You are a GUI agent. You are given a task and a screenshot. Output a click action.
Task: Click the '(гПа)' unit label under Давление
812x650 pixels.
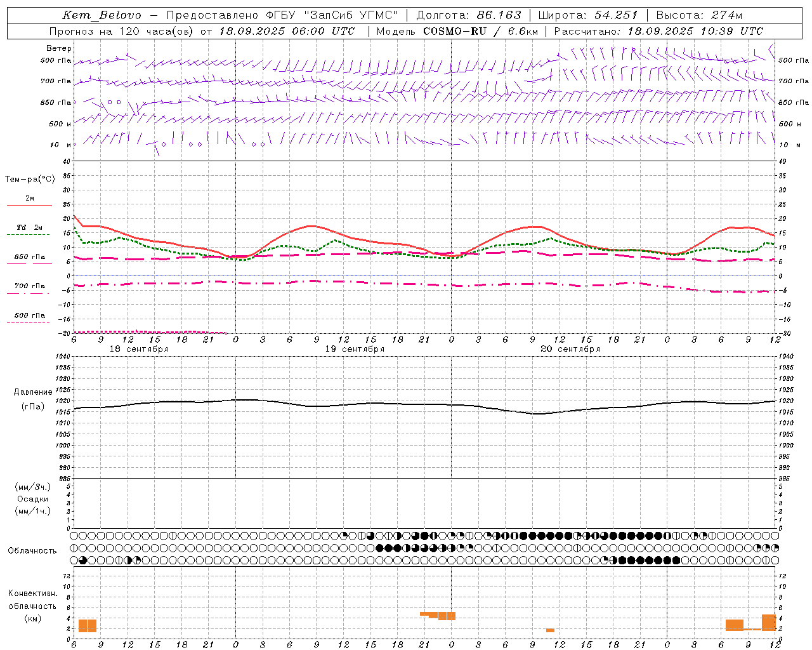33,407
